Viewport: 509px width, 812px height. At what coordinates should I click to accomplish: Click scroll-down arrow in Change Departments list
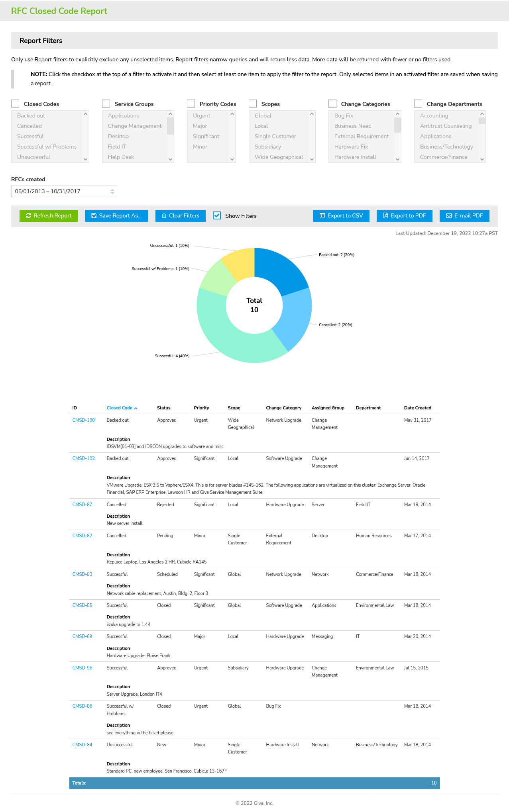[x=482, y=159]
